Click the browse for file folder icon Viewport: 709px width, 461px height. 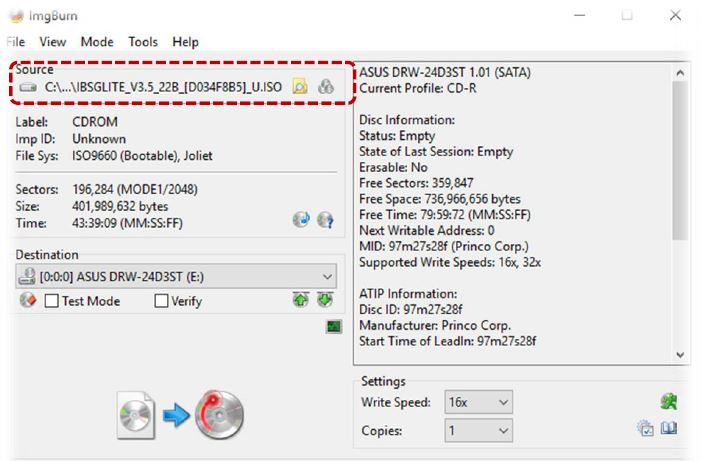(299, 86)
